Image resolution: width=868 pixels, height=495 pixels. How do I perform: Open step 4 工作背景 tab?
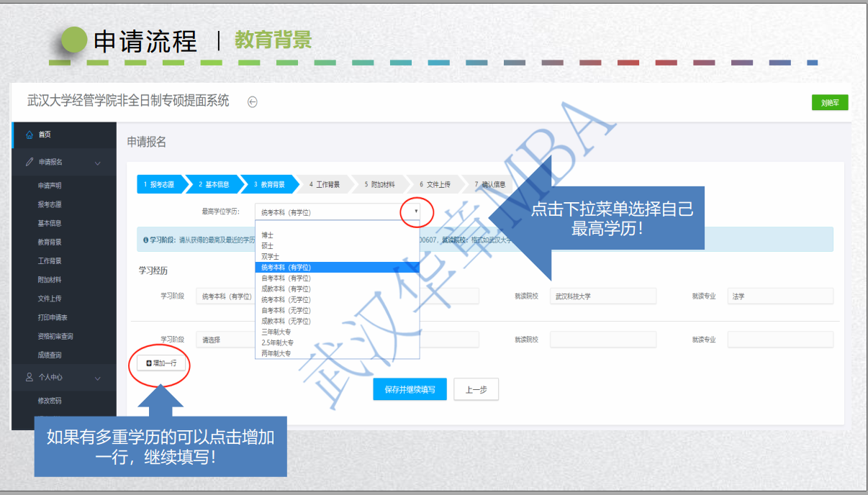(x=325, y=184)
